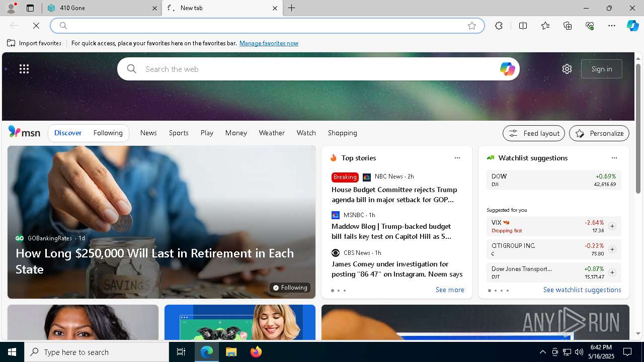Close the New tab tab
Screen dimensions: 644x362
[275, 8]
